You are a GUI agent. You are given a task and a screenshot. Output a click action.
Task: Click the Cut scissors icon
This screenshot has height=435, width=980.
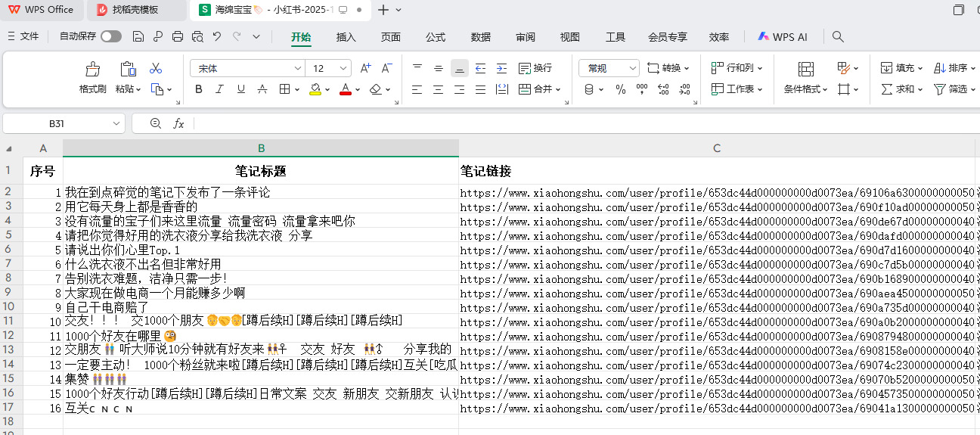click(x=156, y=68)
